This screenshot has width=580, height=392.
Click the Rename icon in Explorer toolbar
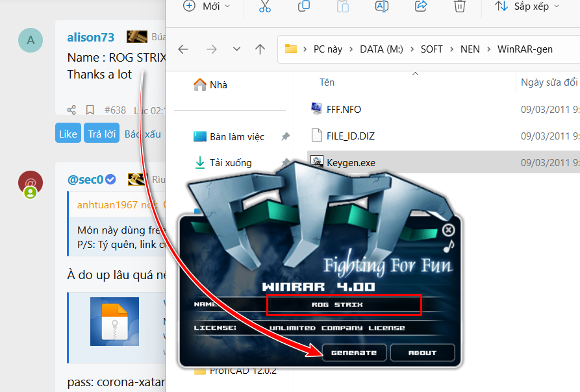382,6
